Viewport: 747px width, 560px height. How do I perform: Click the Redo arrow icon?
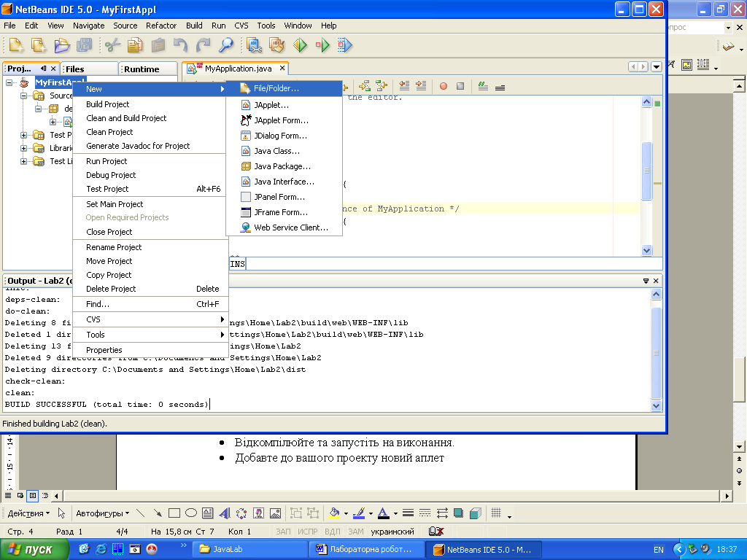pyautogui.click(x=204, y=45)
